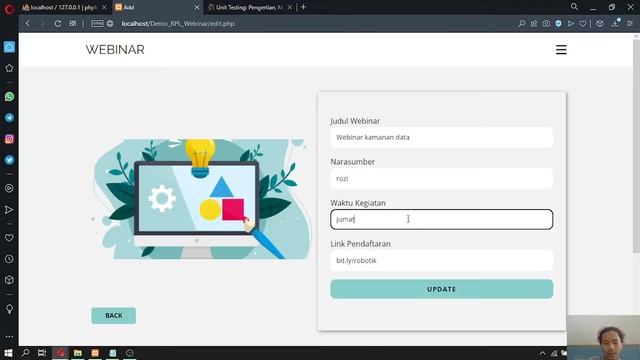Toggle the VPN badge in address bar
640x360 pixels.
point(97,24)
